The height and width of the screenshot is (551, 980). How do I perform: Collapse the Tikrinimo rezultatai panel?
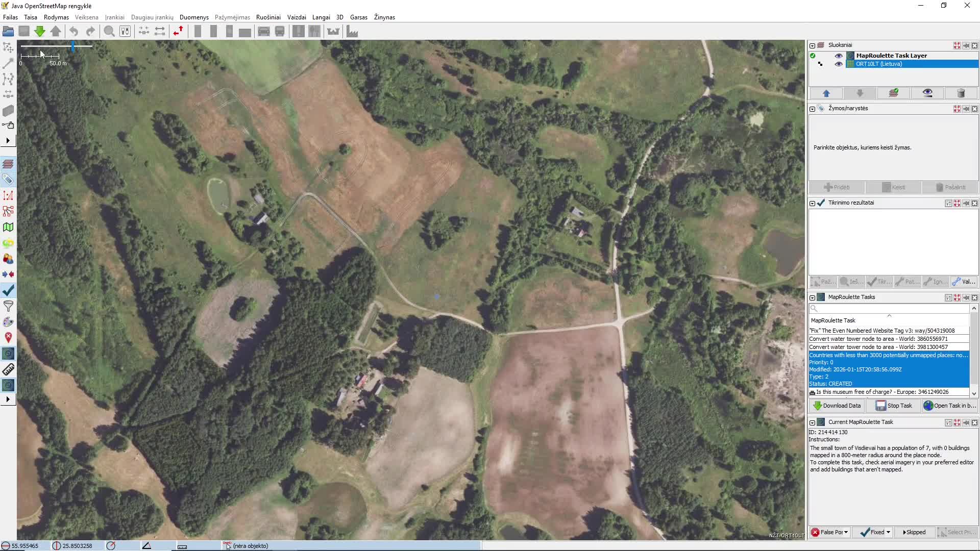point(812,203)
